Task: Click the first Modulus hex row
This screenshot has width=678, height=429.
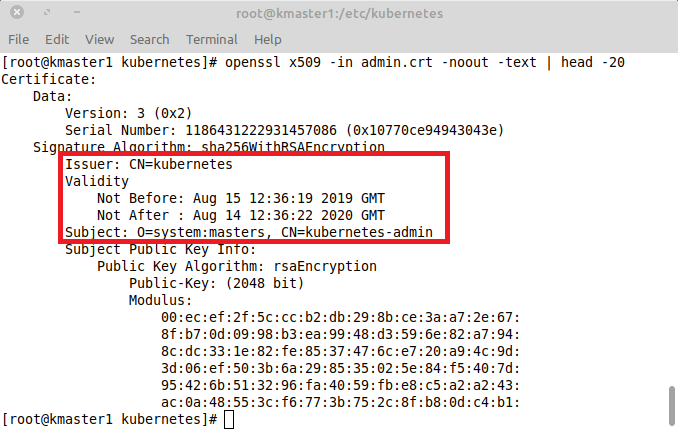Action: tap(340, 317)
